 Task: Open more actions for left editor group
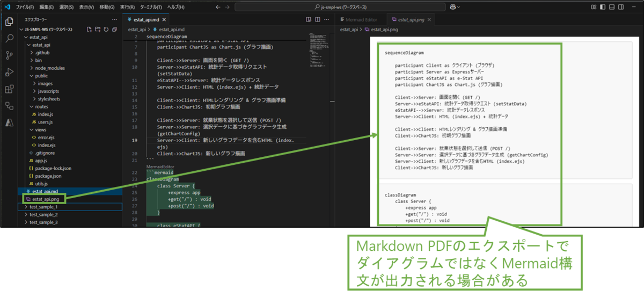tap(325, 19)
